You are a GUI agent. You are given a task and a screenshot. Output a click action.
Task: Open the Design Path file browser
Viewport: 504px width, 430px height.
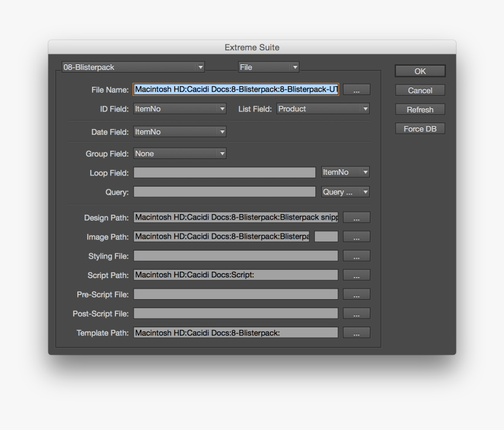(x=356, y=217)
